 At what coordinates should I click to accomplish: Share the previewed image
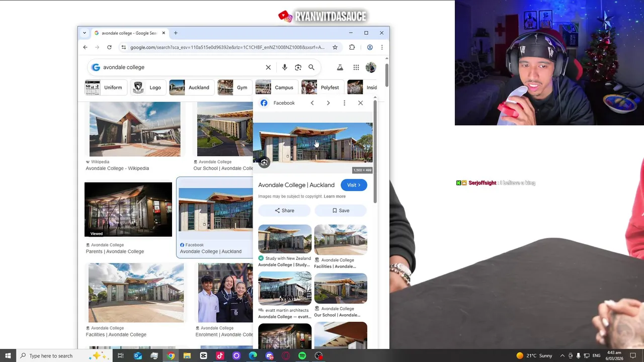pyautogui.click(x=285, y=211)
